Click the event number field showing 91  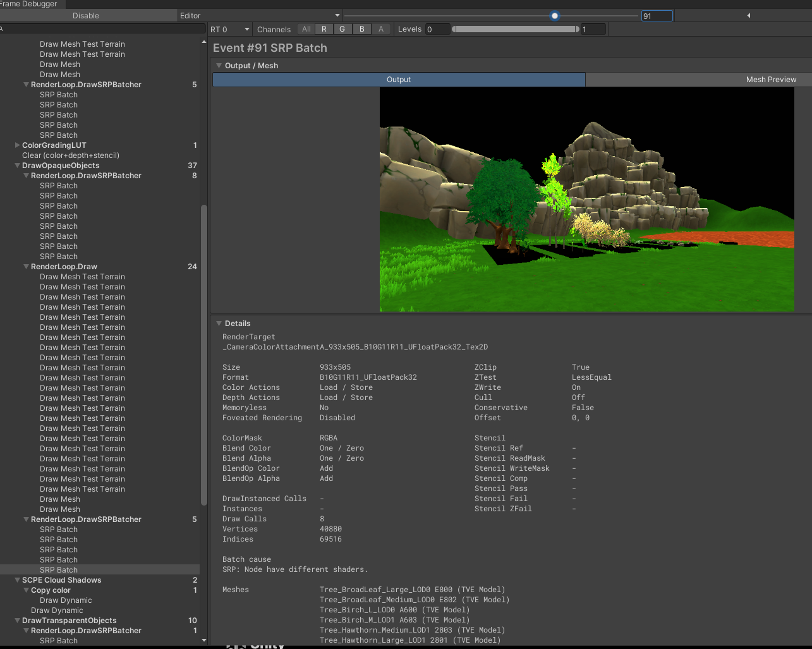(657, 16)
